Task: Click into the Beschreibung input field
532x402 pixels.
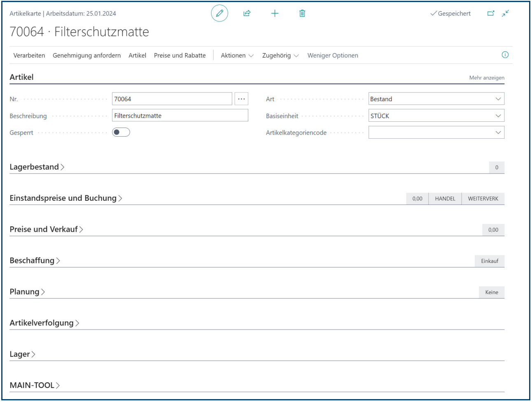Action: [x=180, y=116]
